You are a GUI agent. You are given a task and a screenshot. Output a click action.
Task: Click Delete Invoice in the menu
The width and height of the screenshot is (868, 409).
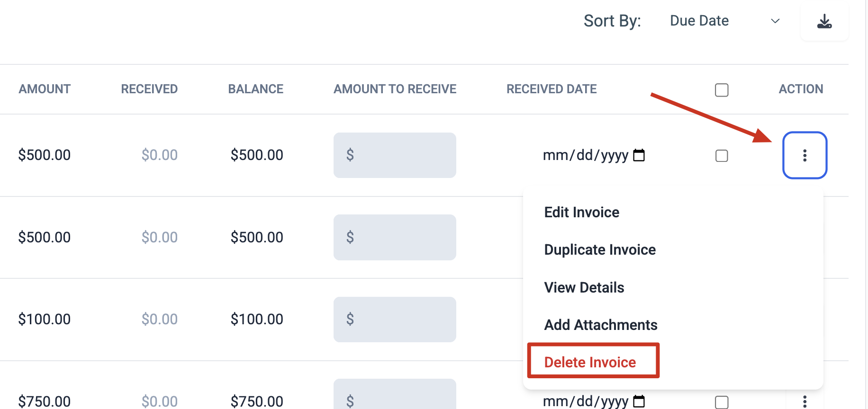(590, 362)
